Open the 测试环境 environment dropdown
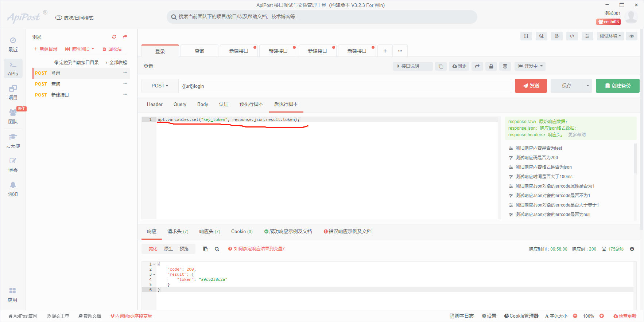Image resolution: width=644 pixels, height=322 pixels. 610,36
